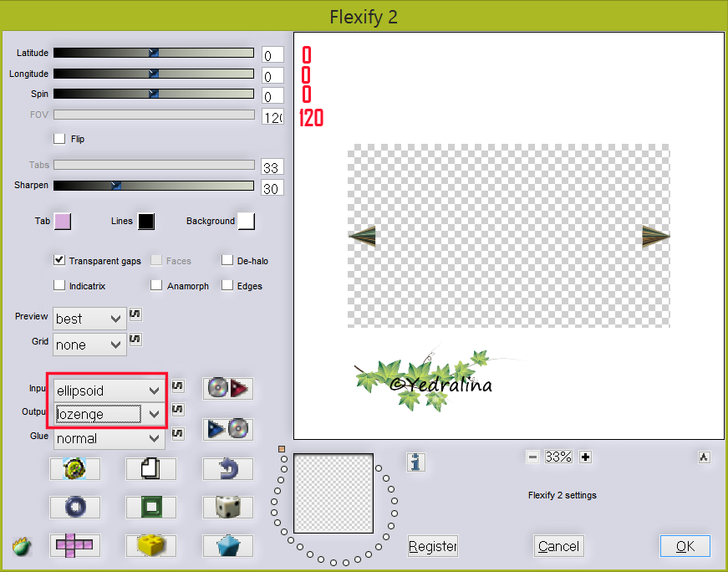Click the Latitude slider handle
This screenshot has width=728, height=572.
[x=154, y=53]
